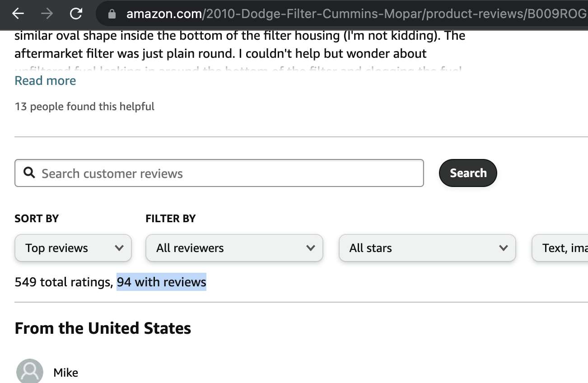This screenshot has width=588, height=383.
Task: Open the Top reviews sort dropdown
Action: coord(73,248)
